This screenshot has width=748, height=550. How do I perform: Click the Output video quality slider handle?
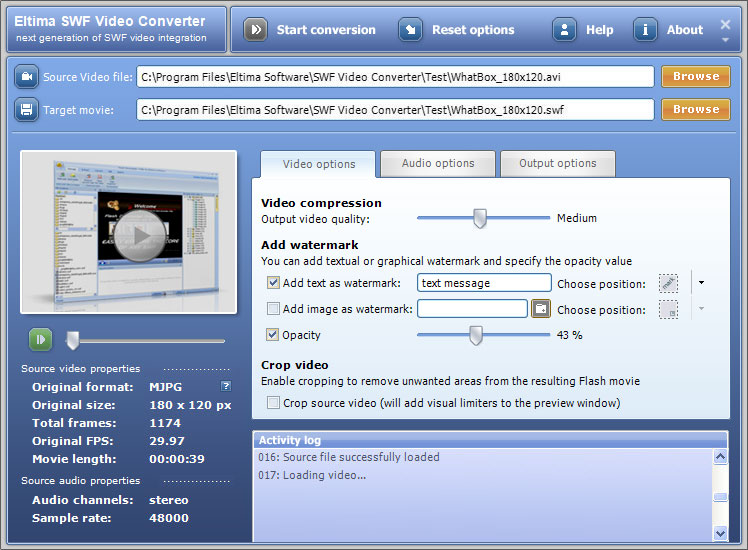coord(480,218)
